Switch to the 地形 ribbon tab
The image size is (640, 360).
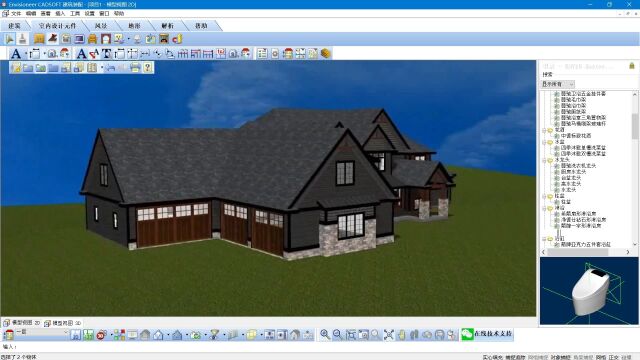(x=134, y=26)
